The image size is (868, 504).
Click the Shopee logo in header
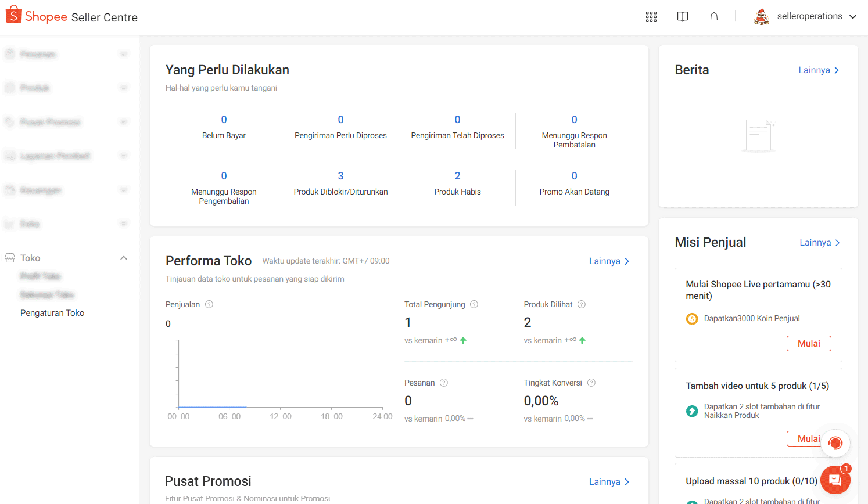click(x=37, y=16)
